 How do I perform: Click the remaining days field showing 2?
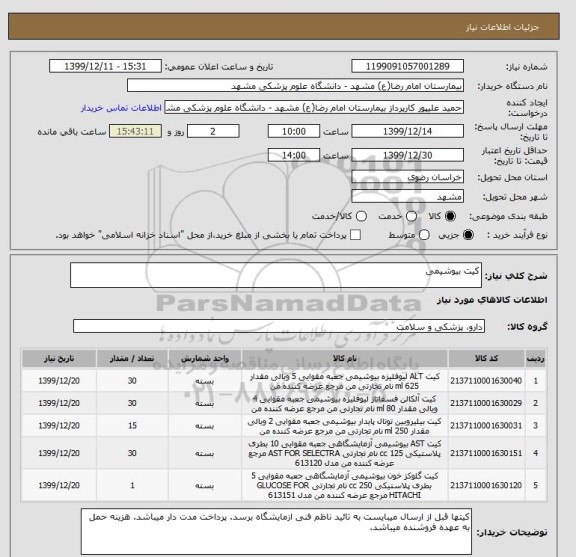pyautogui.click(x=213, y=131)
